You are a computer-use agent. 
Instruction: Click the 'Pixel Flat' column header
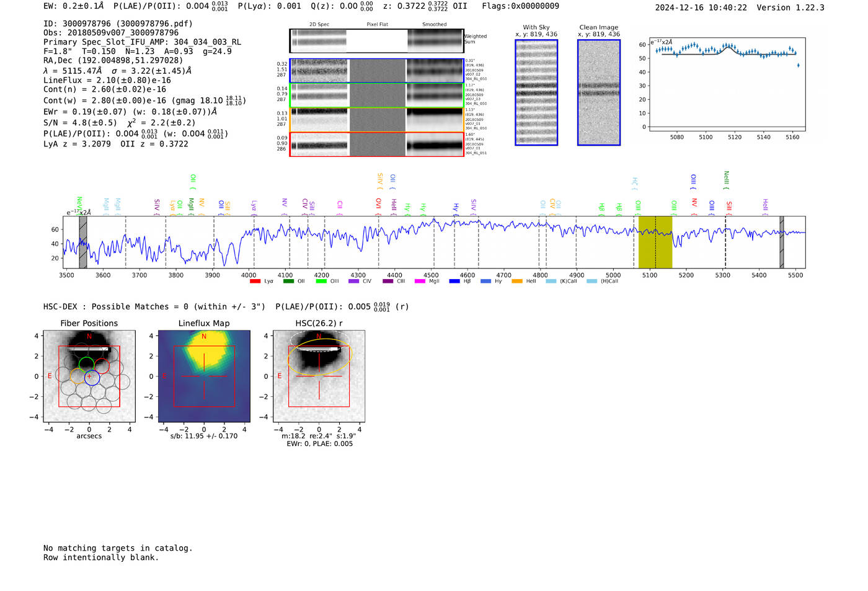click(x=377, y=25)
